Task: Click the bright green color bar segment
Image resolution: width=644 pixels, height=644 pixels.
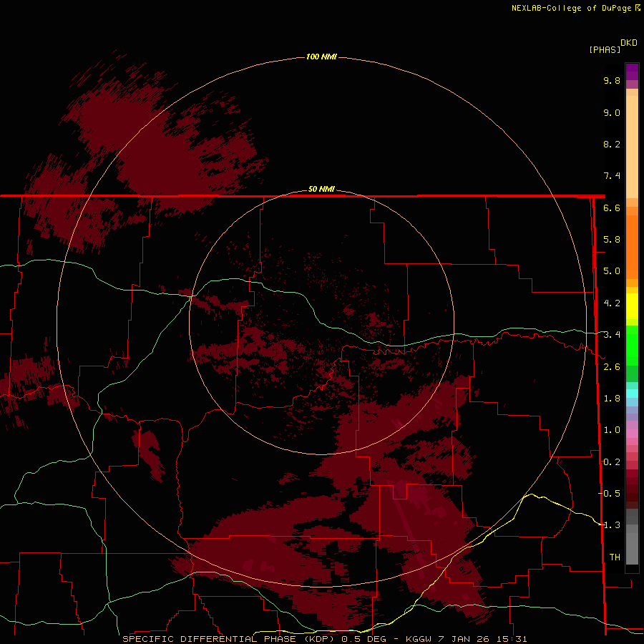Action: [x=632, y=347]
